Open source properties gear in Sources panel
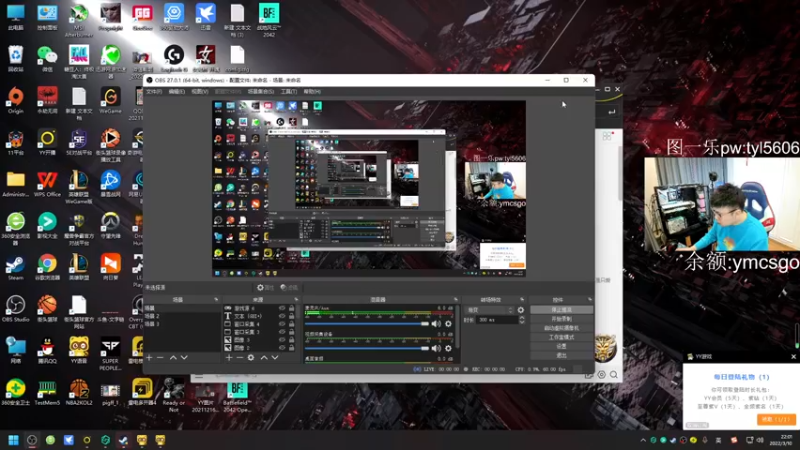Screen dimensions: 800x450 [x=251, y=358]
